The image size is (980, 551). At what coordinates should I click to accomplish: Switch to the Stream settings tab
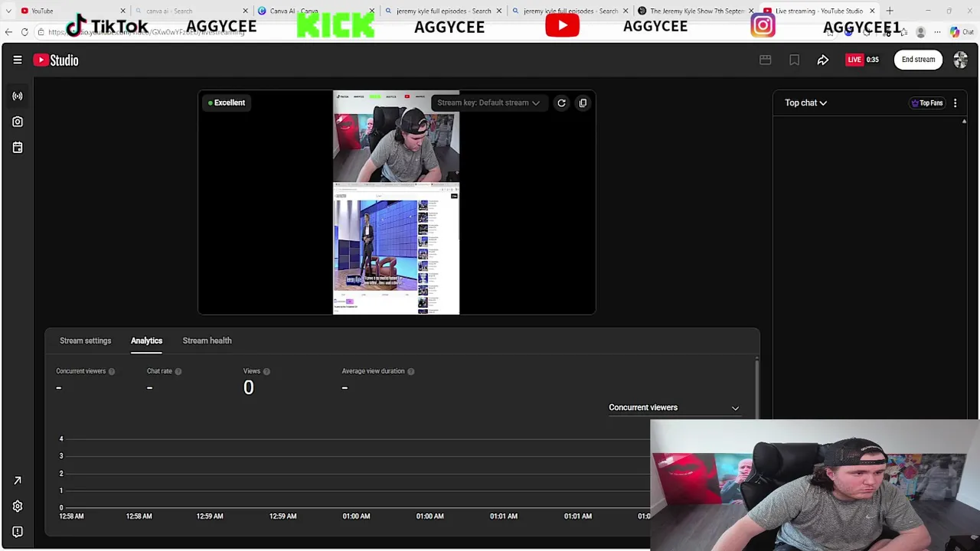85,341
